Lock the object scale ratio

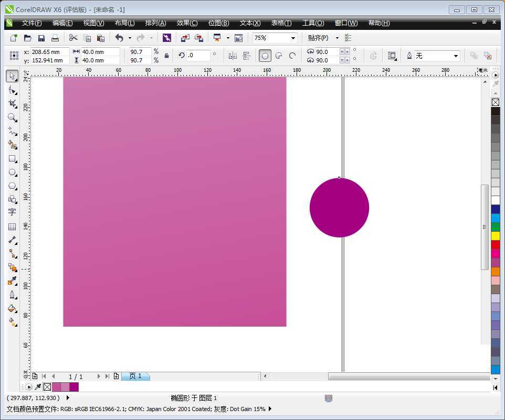coord(167,55)
